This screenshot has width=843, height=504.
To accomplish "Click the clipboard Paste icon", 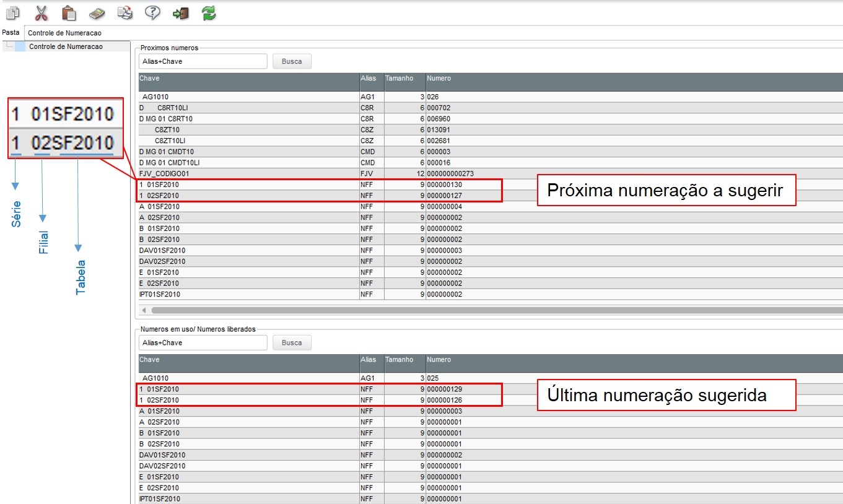I will pyautogui.click(x=69, y=12).
